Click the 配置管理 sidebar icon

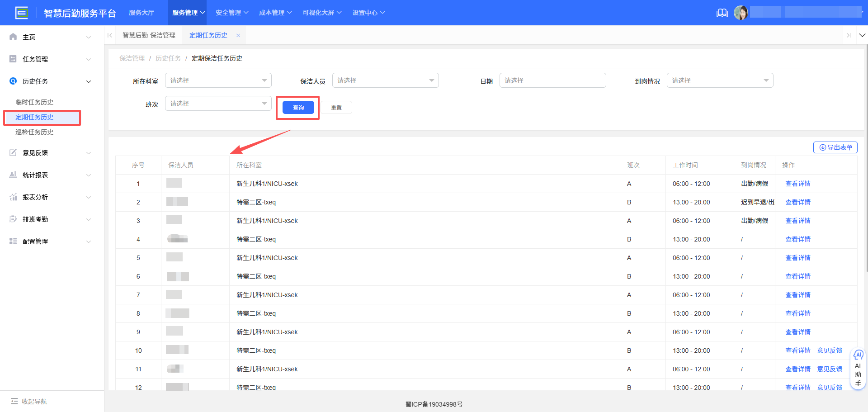pyautogui.click(x=13, y=241)
